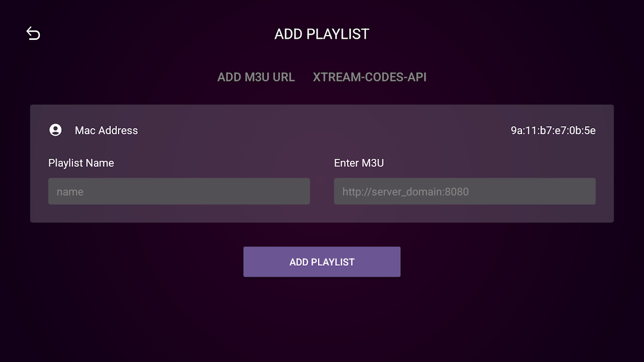Click the device MAC identifier at right
The height and width of the screenshot is (362, 644).
click(553, 131)
